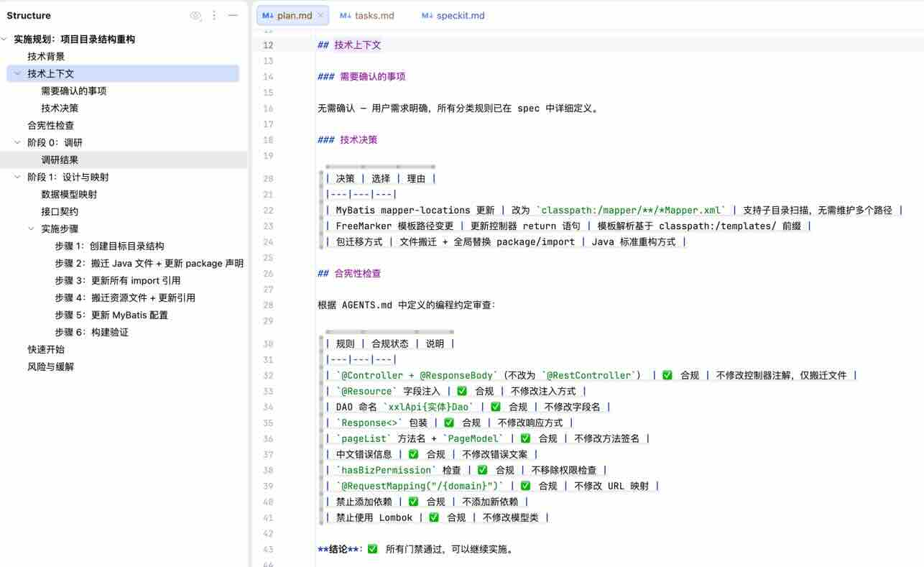The height and width of the screenshot is (567, 924).
Task: Click the `pageList` 方法名 table row
Action: pyautogui.click(x=487, y=439)
